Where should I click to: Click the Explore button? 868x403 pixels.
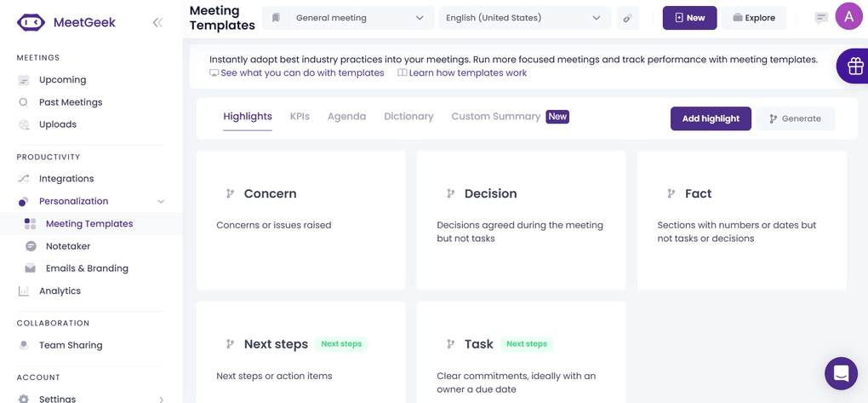coord(754,18)
